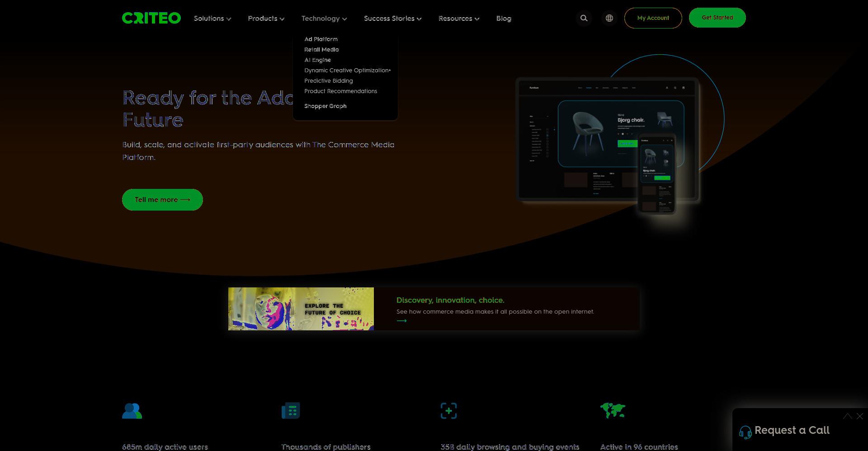The image size is (868, 451).
Task: Select Ad Platform from Technology menu
Action: [321, 39]
